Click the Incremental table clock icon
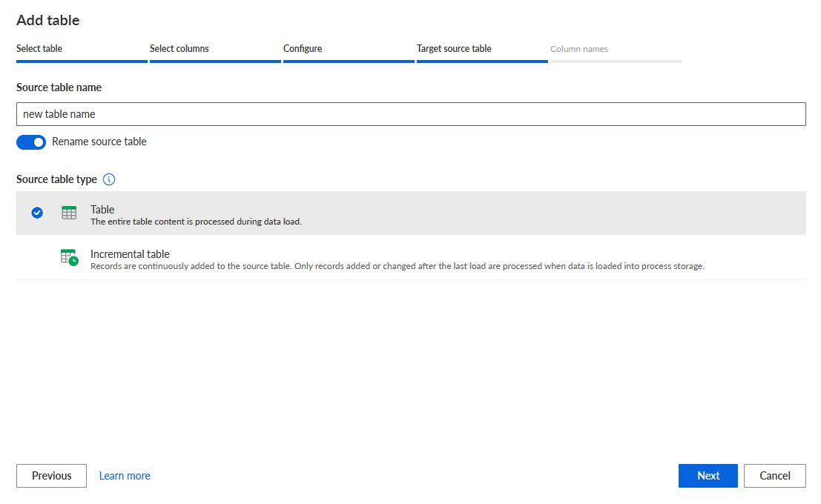This screenshot has width=821, height=504. click(70, 257)
